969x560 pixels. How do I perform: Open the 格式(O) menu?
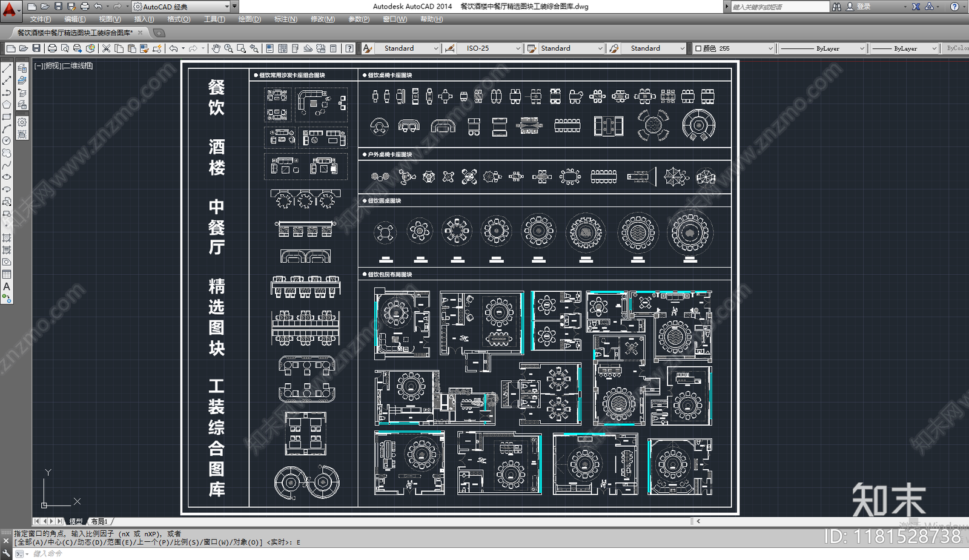click(179, 19)
